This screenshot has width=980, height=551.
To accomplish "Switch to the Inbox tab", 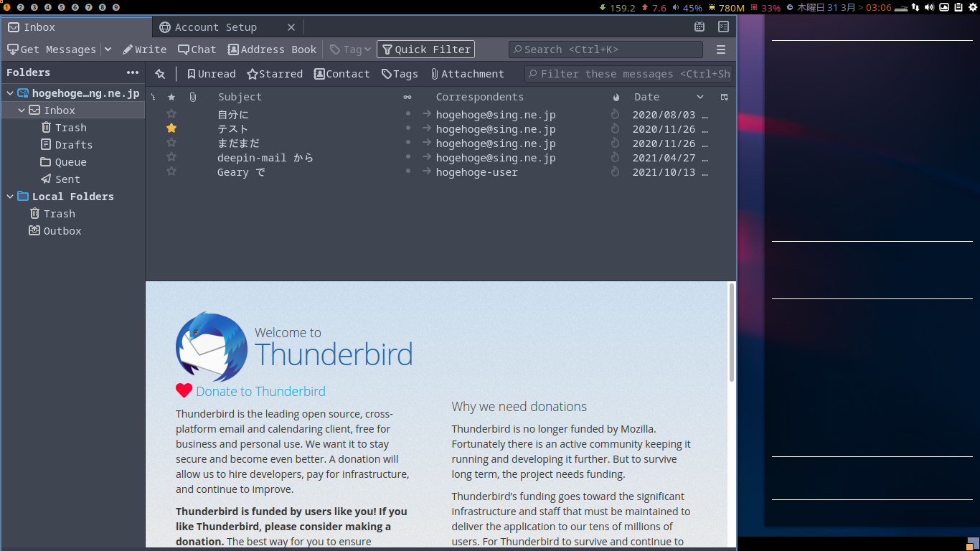I will click(x=77, y=27).
